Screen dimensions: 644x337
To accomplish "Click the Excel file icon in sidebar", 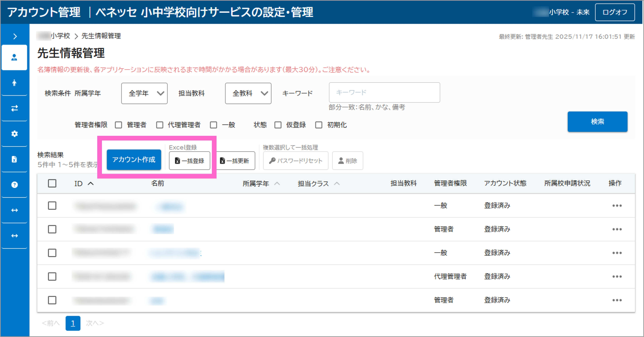I will point(14,159).
